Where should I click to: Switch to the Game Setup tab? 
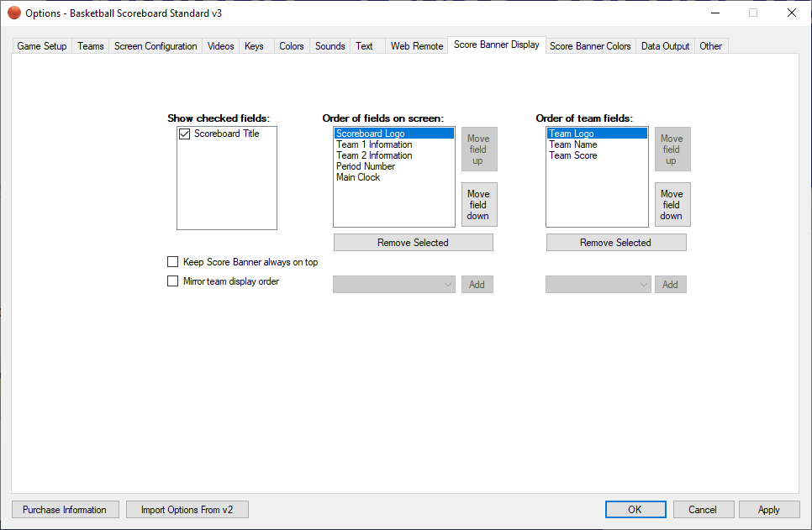[42, 46]
